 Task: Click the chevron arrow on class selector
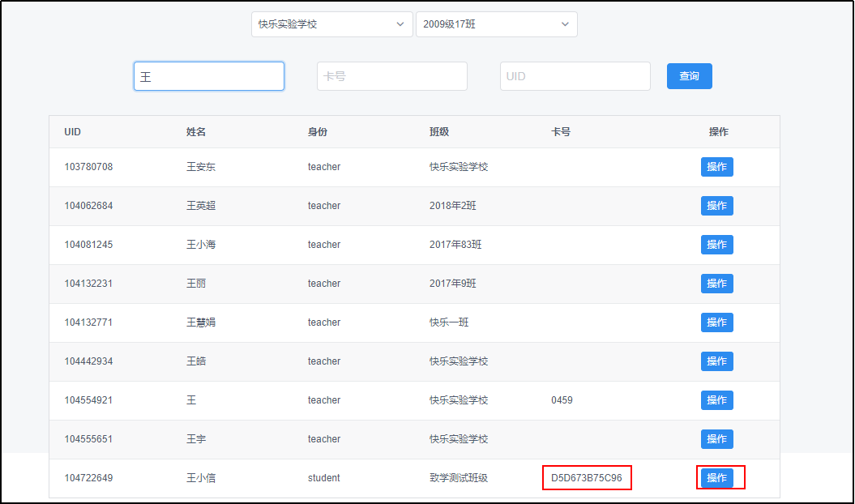[565, 24]
